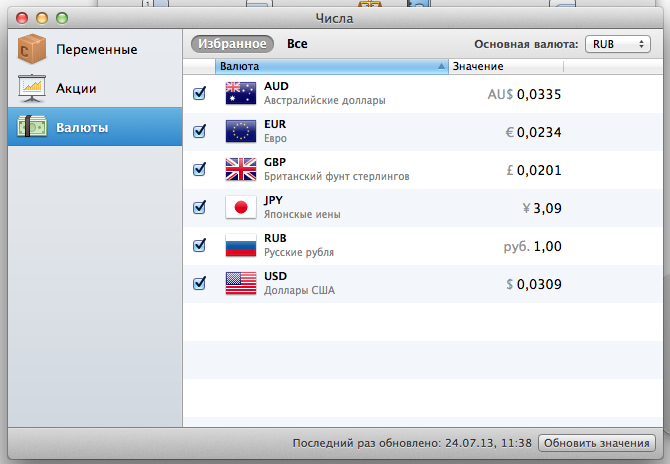
Task: Minimize the window with the yellow button
Action: [x=42, y=18]
